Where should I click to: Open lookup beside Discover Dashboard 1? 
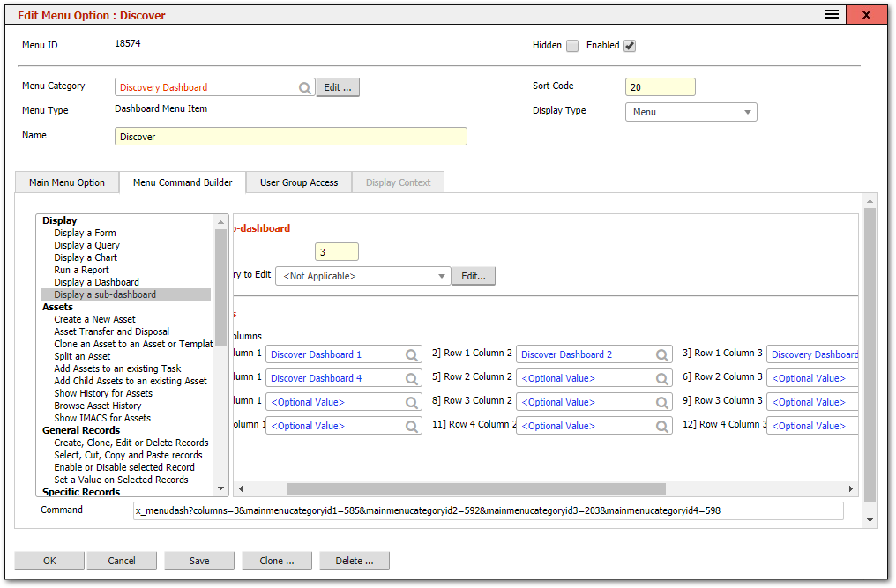click(411, 354)
